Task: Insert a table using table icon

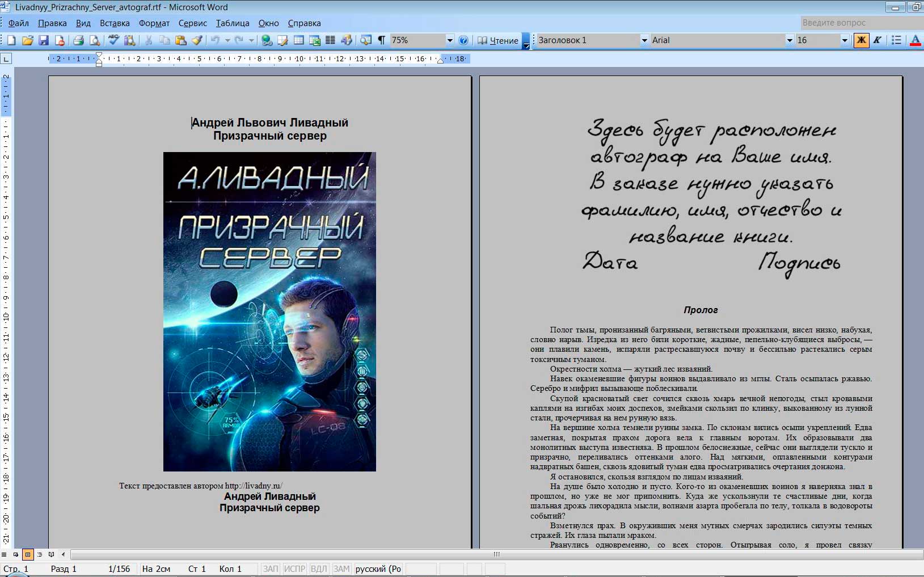Action: click(x=298, y=40)
